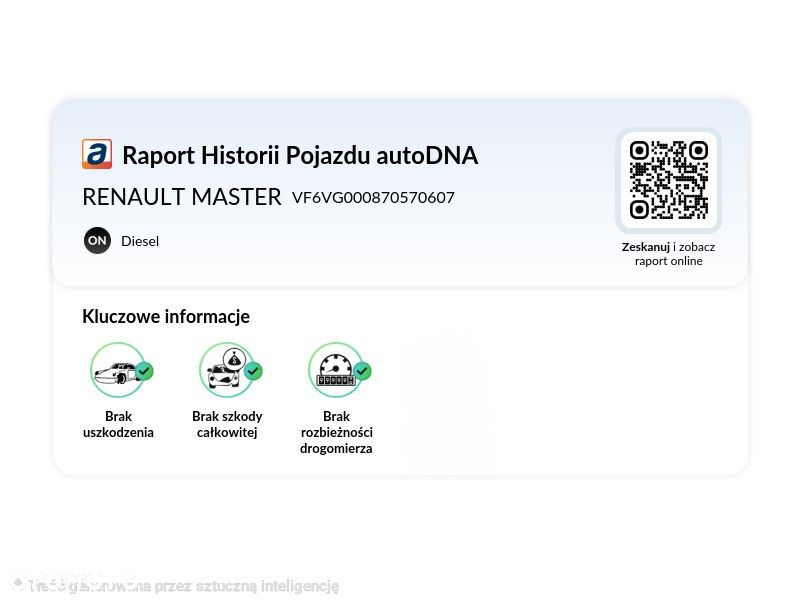Click the autoDNA logo icon
Screen dimensions: 800x600
[x=97, y=154]
